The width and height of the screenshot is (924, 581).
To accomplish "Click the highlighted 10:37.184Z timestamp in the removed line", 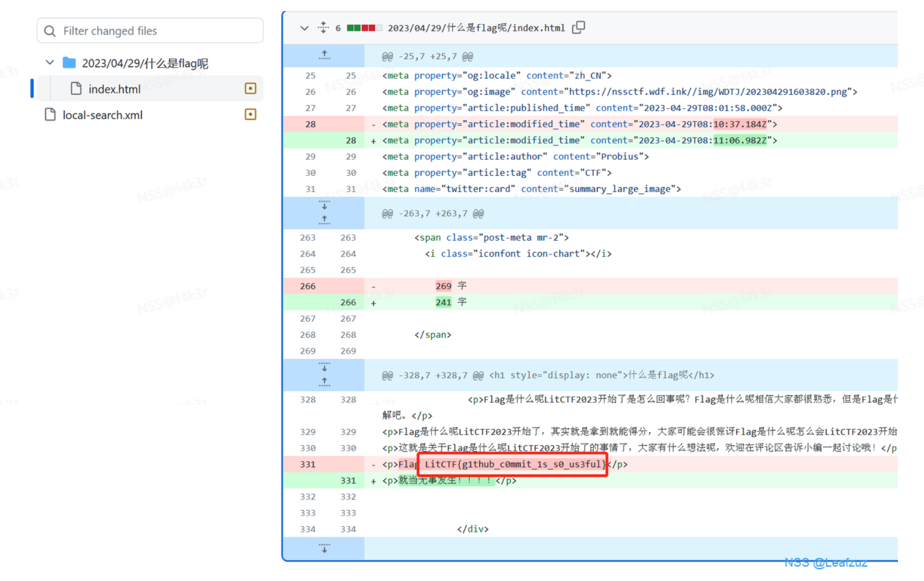I will [740, 124].
